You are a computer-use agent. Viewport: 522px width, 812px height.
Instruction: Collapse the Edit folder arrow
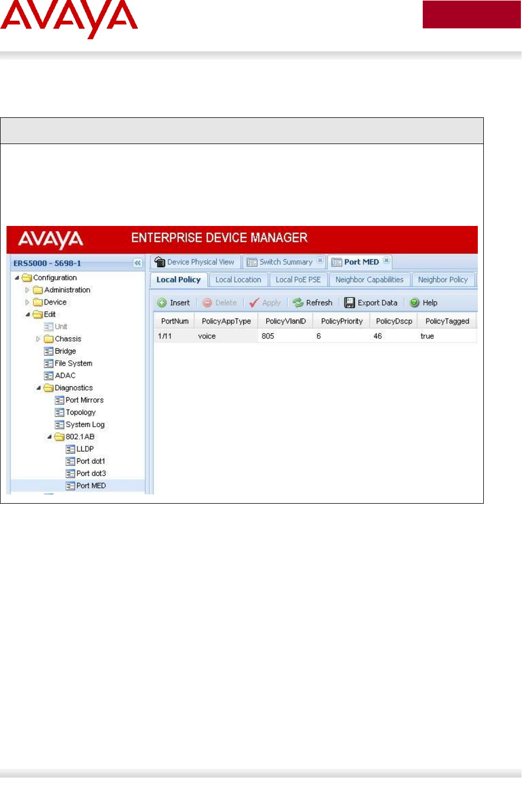click(x=28, y=314)
